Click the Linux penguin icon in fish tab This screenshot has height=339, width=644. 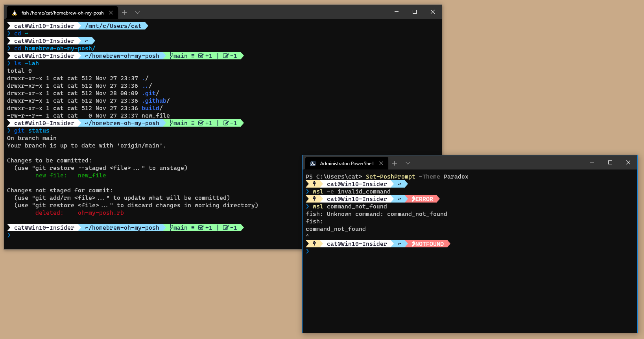(15, 13)
